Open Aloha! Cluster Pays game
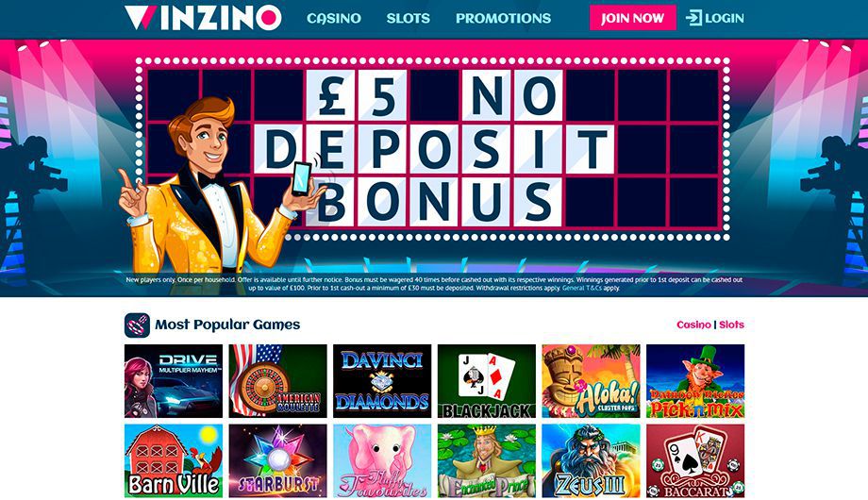868x500 pixels. coord(591,381)
